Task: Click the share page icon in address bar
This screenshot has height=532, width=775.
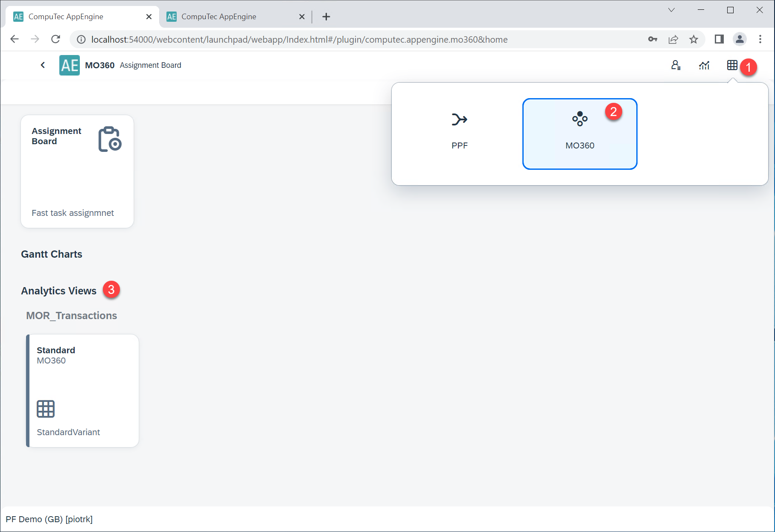Action: tap(673, 39)
